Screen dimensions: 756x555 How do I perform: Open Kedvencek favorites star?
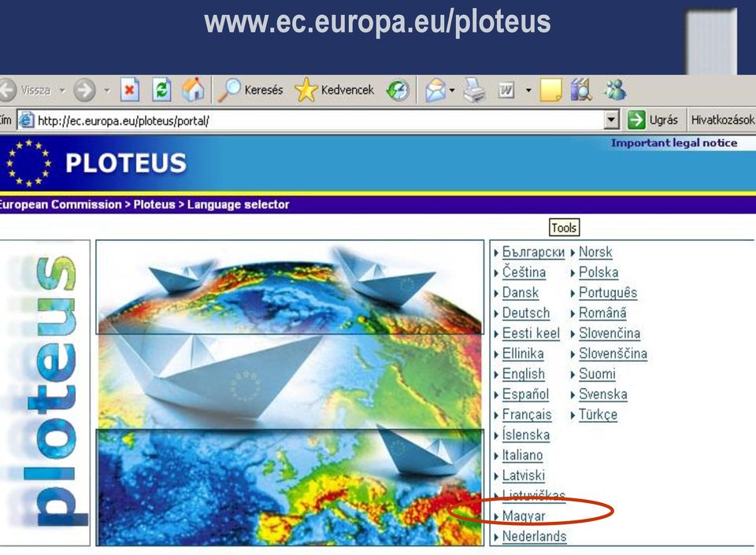[306, 90]
